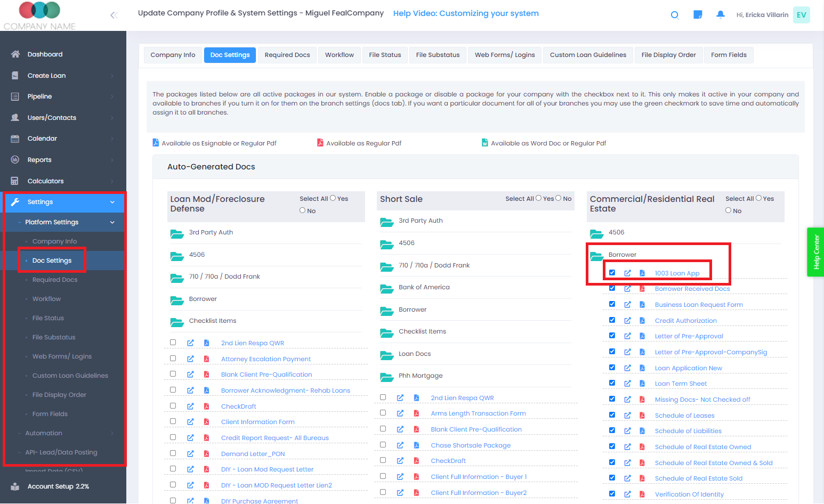Uncheck the 1003 Loan App checkbox
The width and height of the screenshot is (824, 504).
pyautogui.click(x=612, y=273)
